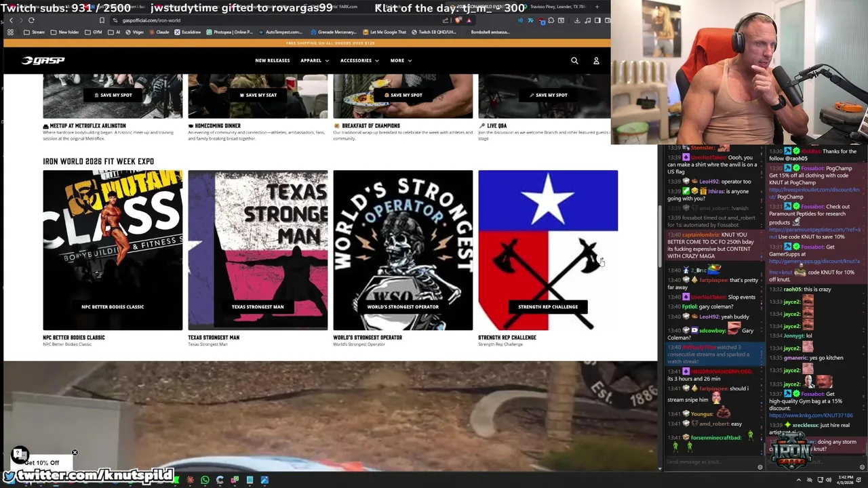Image resolution: width=868 pixels, height=488 pixels.
Task: Expand the More dropdown menu
Action: [x=401, y=60]
